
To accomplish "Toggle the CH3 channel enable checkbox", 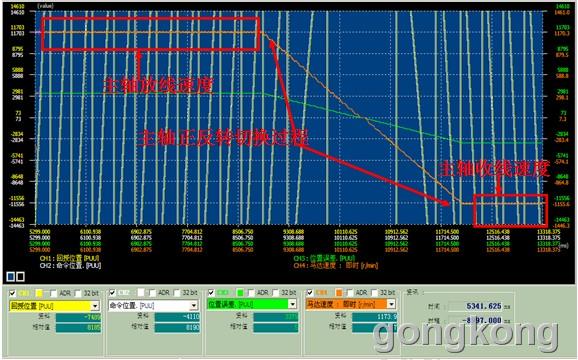I will 211,293.
